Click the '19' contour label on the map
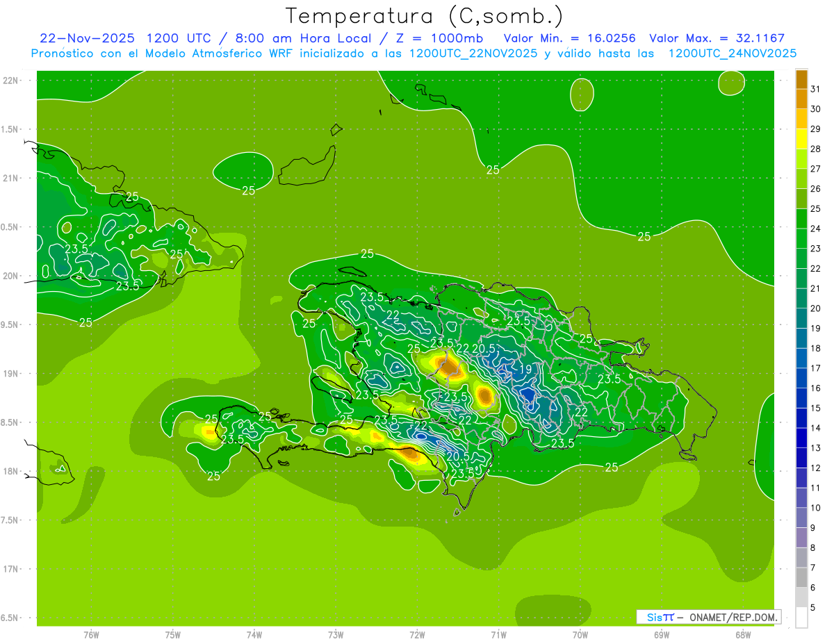Screen dimensions: 834x644 pyautogui.click(x=526, y=370)
